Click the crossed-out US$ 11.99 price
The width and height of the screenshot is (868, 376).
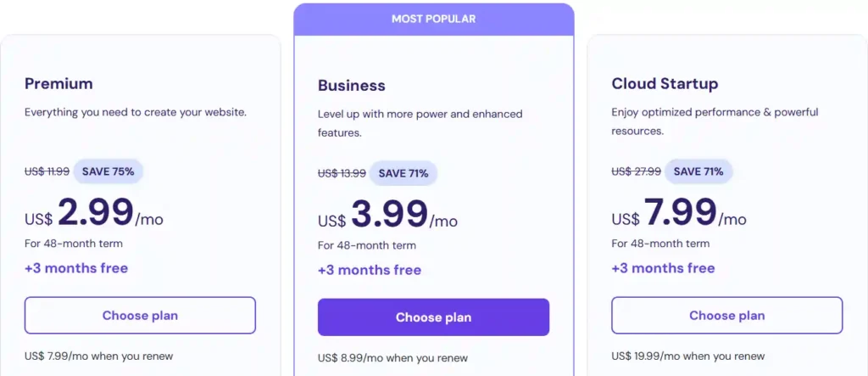tap(47, 171)
